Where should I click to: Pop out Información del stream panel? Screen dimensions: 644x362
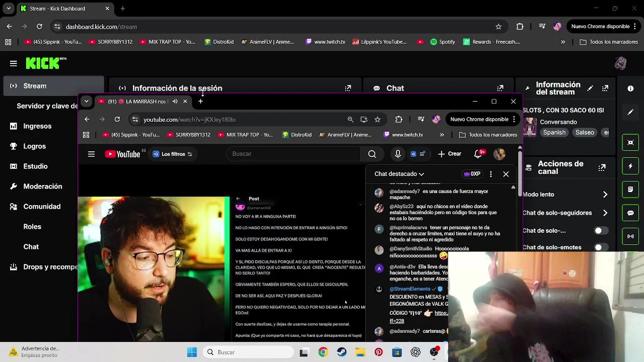605,88
